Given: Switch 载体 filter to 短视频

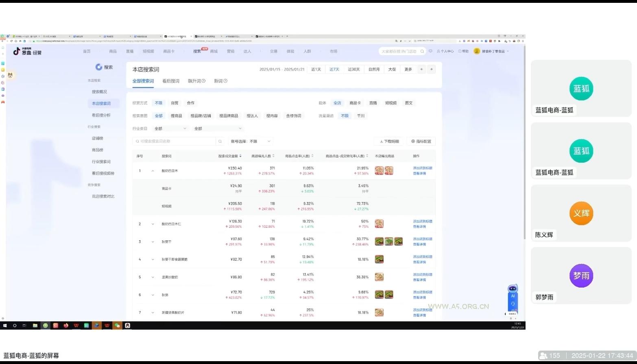Looking at the screenshot, I should [x=390, y=103].
